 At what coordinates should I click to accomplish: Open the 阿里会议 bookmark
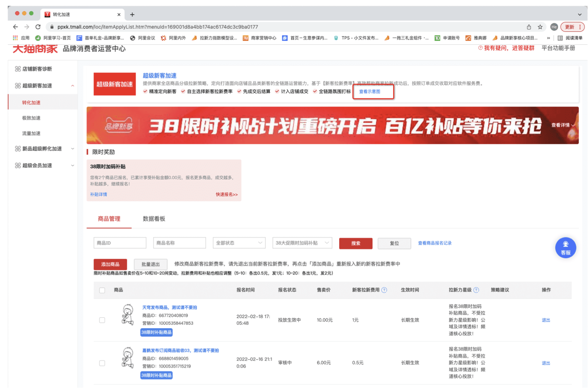click(142, 38)
